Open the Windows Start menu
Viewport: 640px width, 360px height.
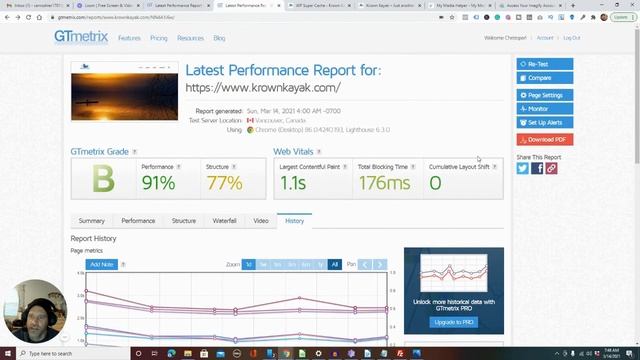pos(8,353)
